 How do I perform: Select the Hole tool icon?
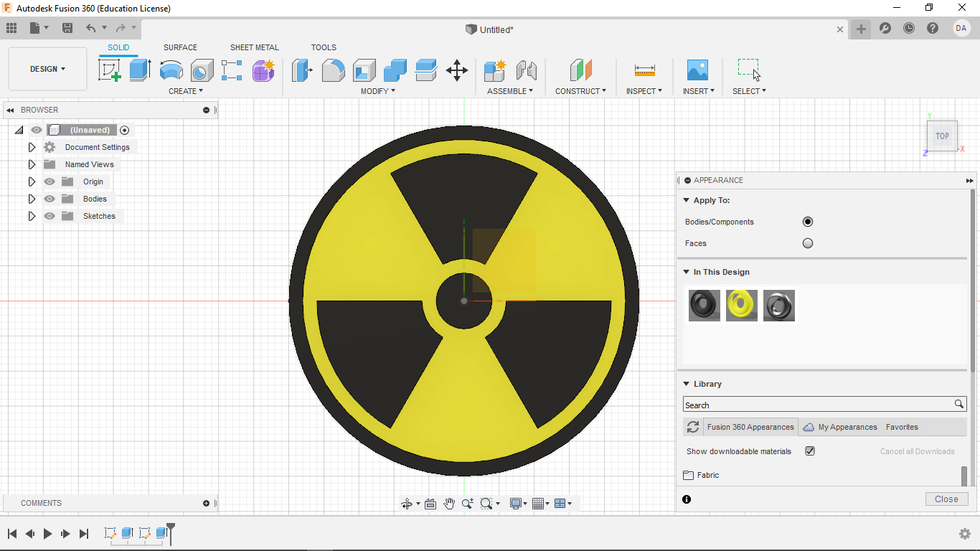(x=202, y=70)
